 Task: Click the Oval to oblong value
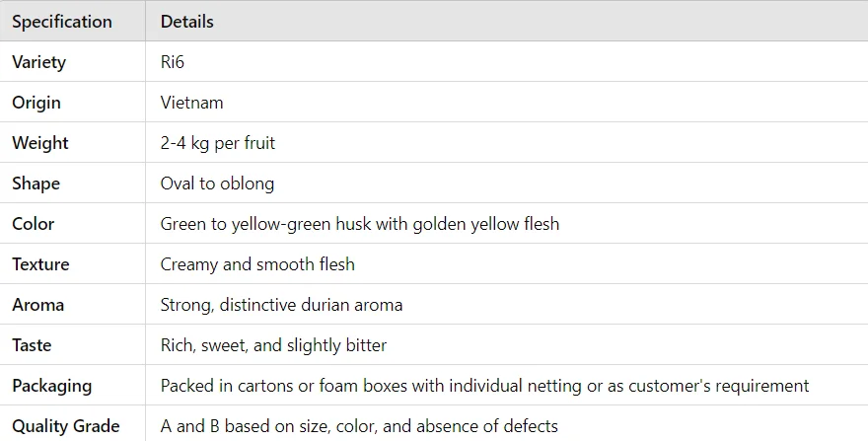coord(217,184)
